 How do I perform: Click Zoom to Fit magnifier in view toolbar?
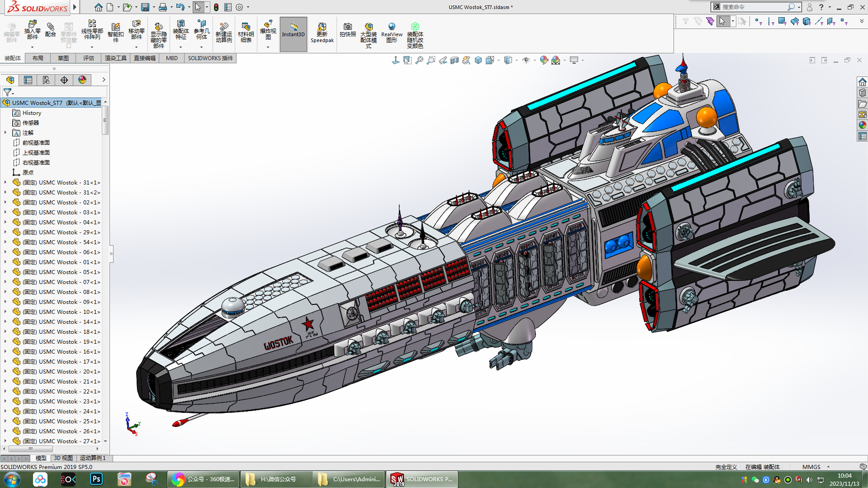click(419, 60)
